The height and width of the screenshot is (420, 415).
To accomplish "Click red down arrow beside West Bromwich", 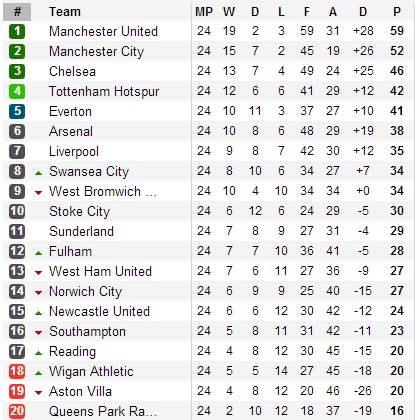I will click(39, 193).
